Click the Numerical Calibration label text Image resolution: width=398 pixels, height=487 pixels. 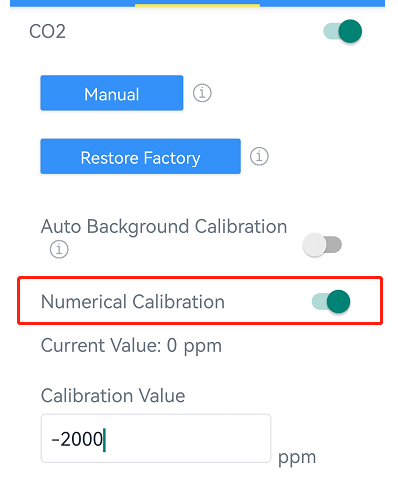[x=133, y=302]
